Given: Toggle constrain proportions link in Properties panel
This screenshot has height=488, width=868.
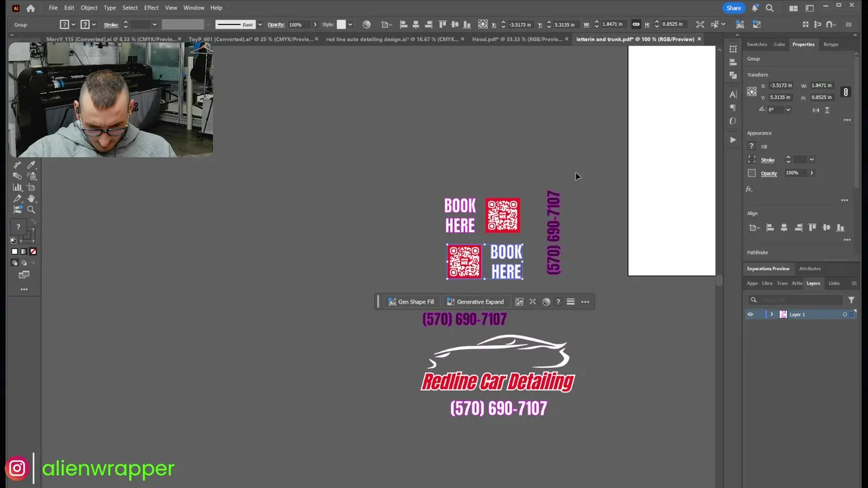Looking at the screenshot, I should [x=846, y=91].
